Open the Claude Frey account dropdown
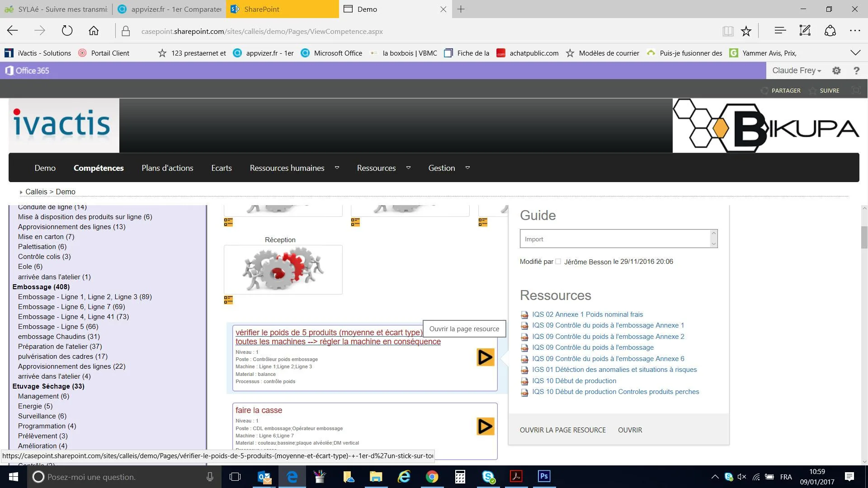The width and height of the screenshot is (868, 488). click(796, 70)
